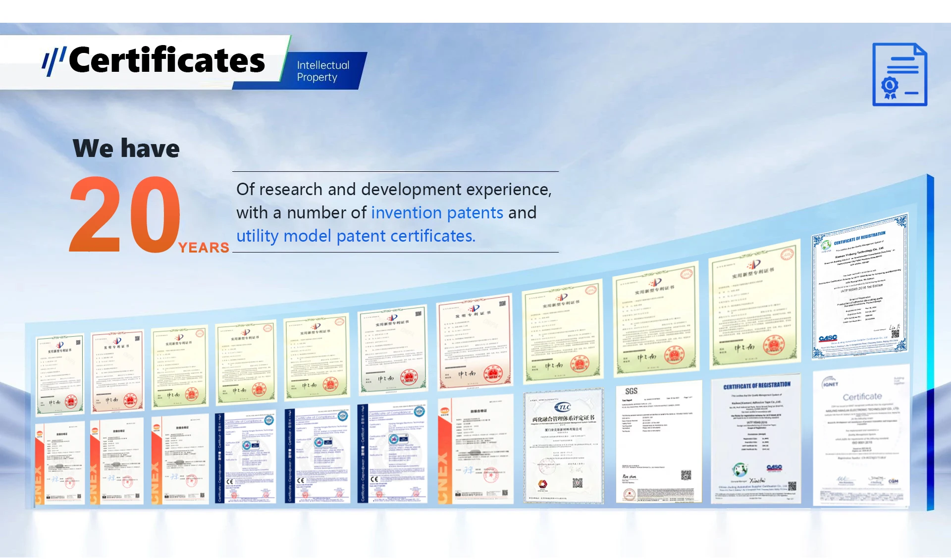Click the 'We have' heading text

126,149
